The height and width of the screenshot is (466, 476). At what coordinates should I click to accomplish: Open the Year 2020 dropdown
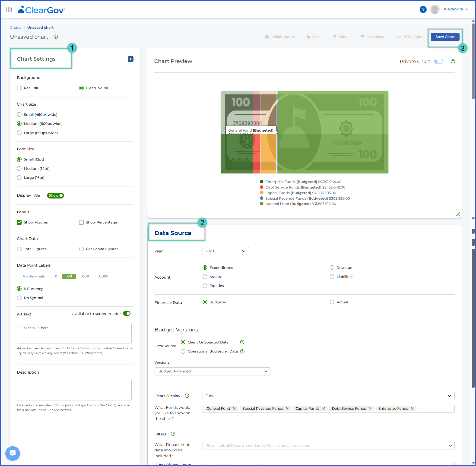coord(225,251)
